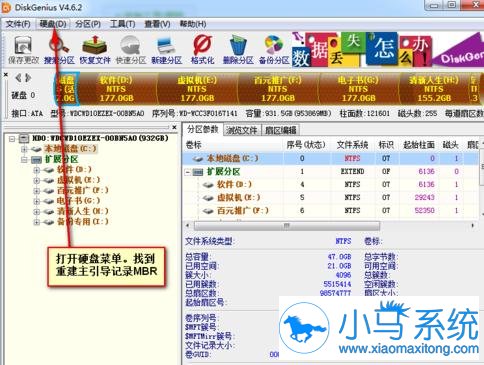Select 虚拟机(E:) row in partition table

click(x=332, y=198)
